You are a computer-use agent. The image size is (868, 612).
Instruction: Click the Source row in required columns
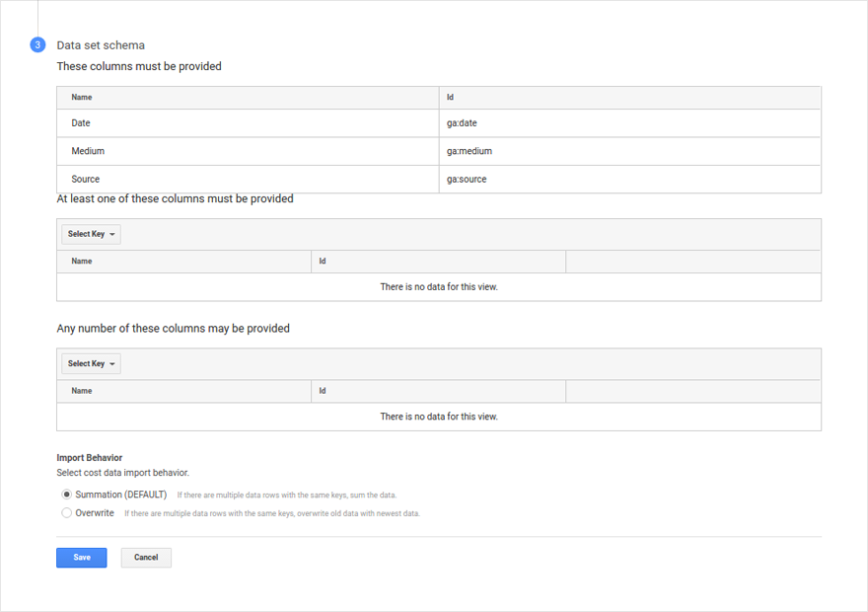point(438,179)
